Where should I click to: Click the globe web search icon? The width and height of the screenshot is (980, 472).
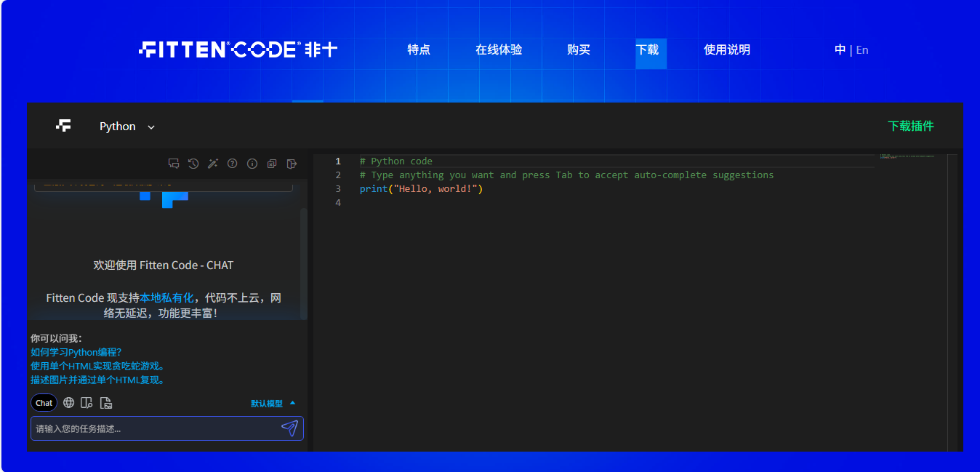pos(68,403)
